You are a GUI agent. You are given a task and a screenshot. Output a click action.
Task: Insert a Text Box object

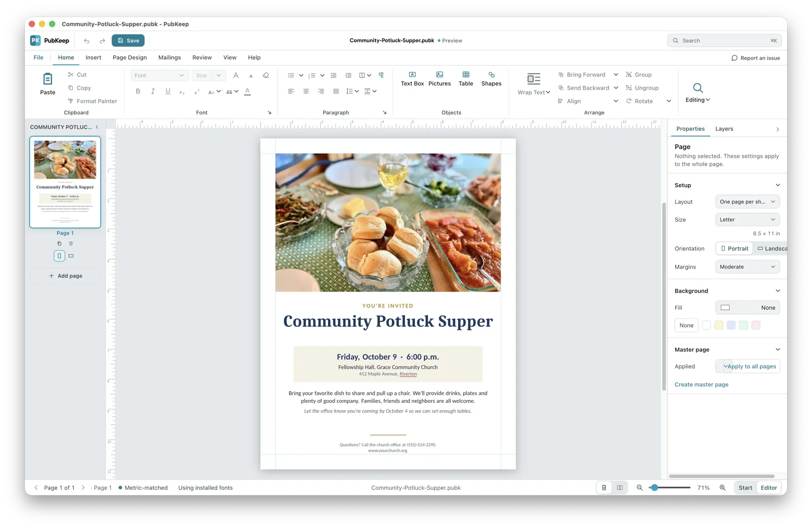click(x=412, y=79)
